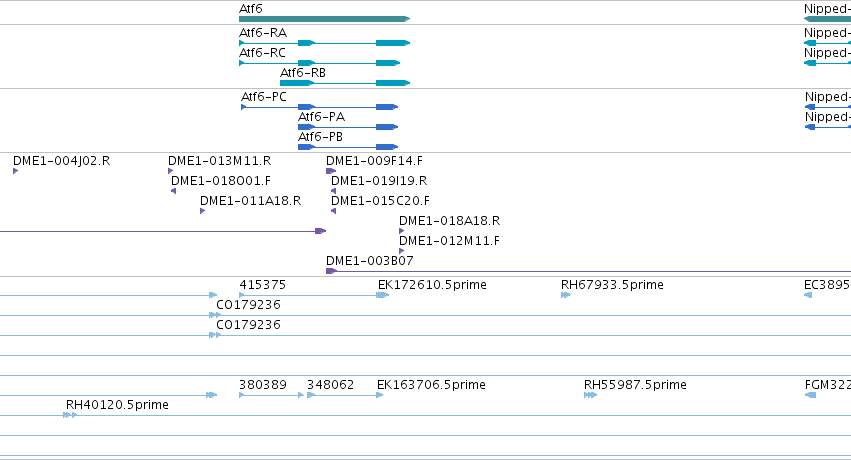851x460 pixels.
Task: Select the DME1-004J02.R arrow marker
Action: click(16, 171)
